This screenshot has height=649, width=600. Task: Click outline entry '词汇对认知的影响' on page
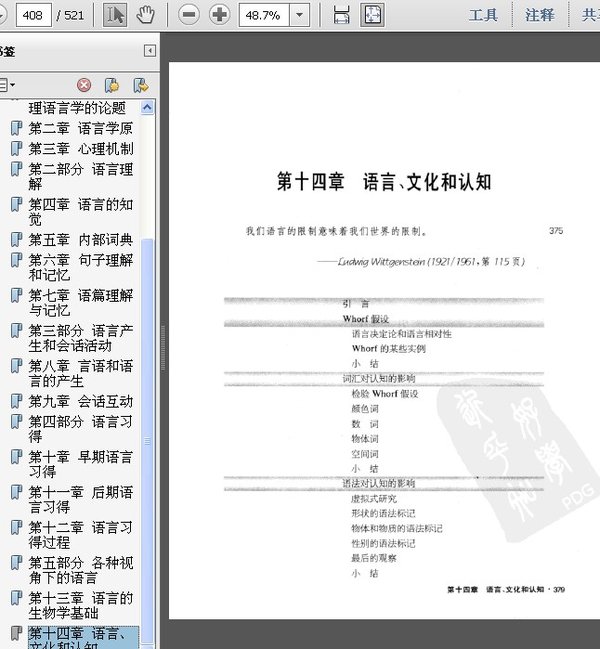pos(379,378)
